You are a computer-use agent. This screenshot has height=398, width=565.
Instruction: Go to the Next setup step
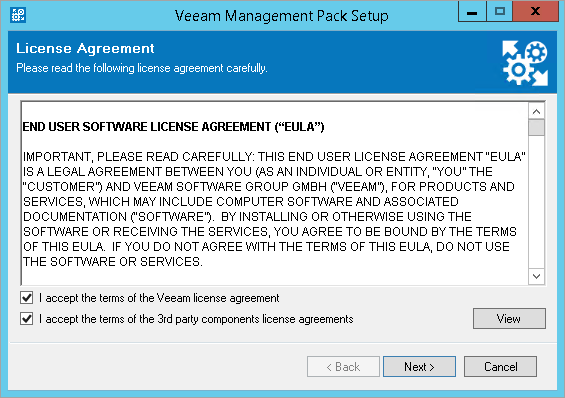pyautogui.click(x=419, y=367)
